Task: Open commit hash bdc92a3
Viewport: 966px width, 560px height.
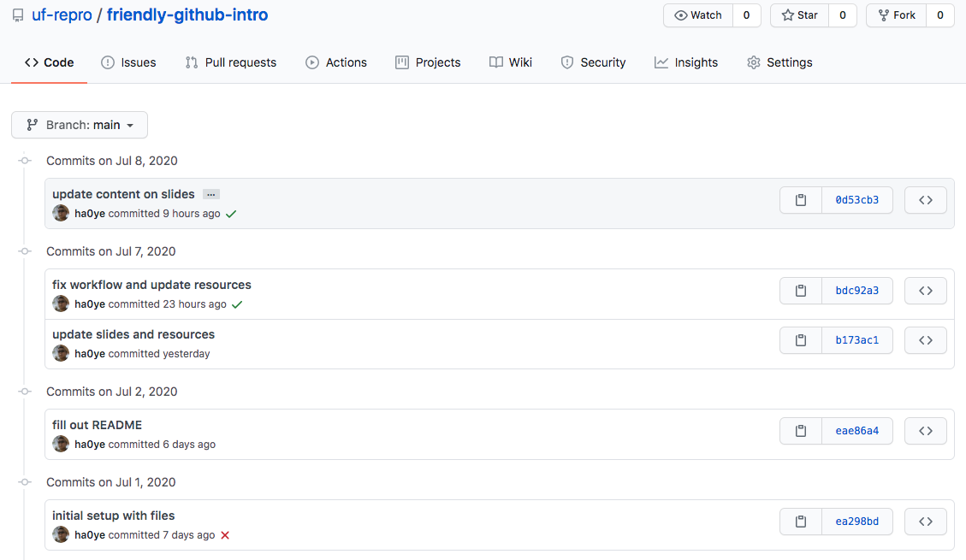Action: pyautogui.click(x=857, y=291)
